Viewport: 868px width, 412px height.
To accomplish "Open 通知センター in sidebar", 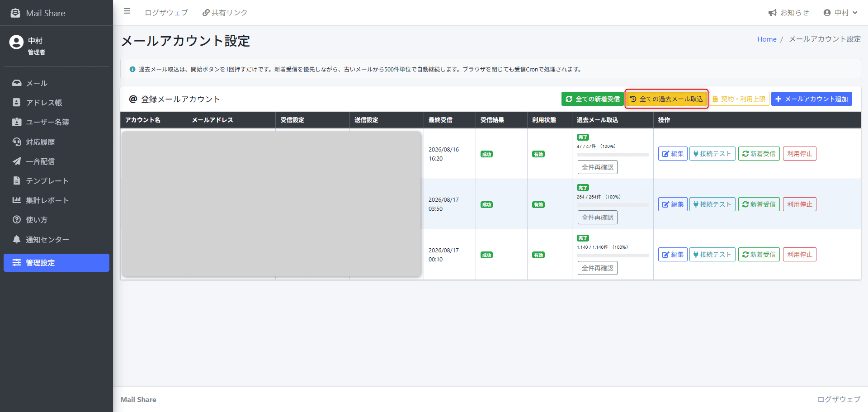I will tap(57, 240).
